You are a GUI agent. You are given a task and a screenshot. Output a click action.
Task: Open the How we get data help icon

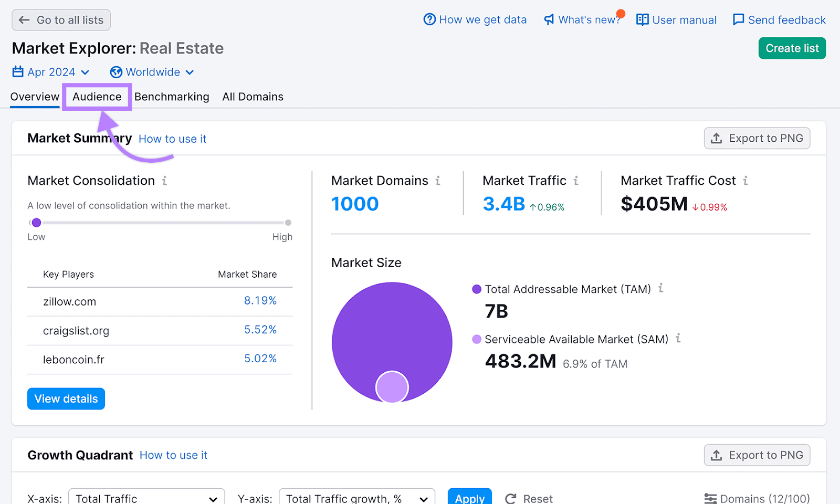pos(429,19)
